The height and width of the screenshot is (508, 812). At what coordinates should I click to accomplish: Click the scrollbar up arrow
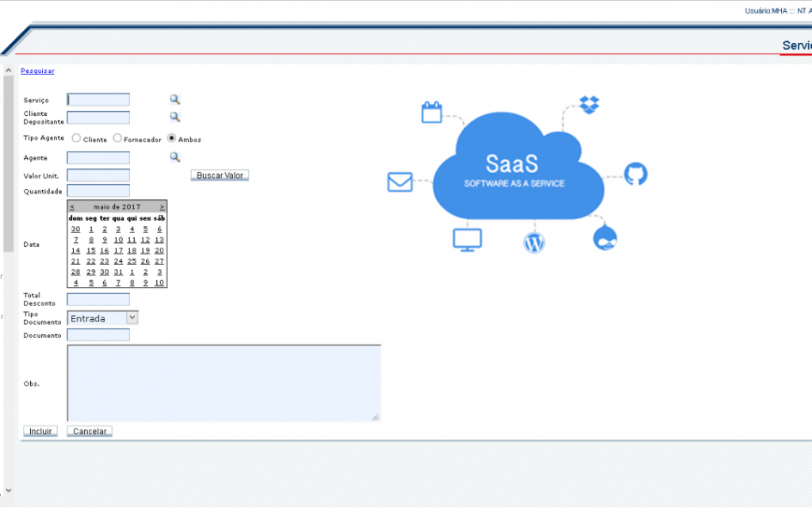pyautogui.click(x=8, y=70)
